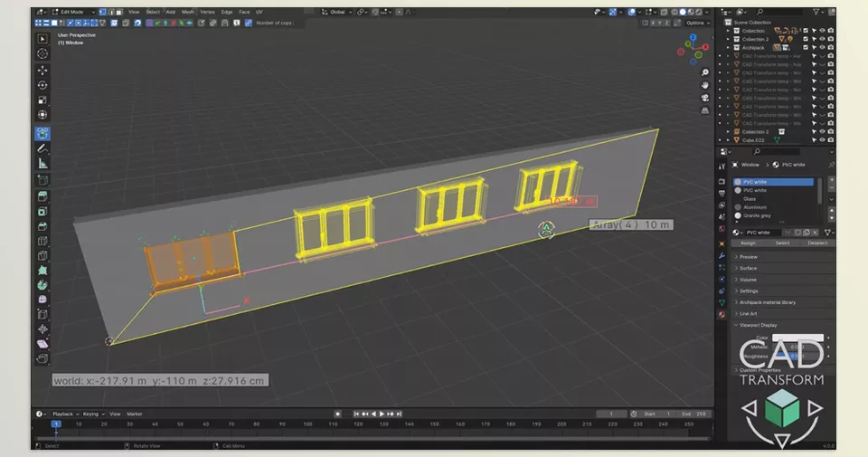The width and height of the screenshot is (868, 457).
Task: Click the zoom viewport magnifier icon
Action: pyautogui.click(x=704, y=72)
